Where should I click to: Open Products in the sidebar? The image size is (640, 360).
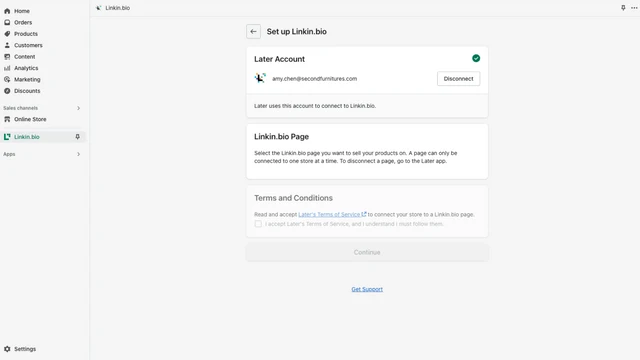point(26,34)
